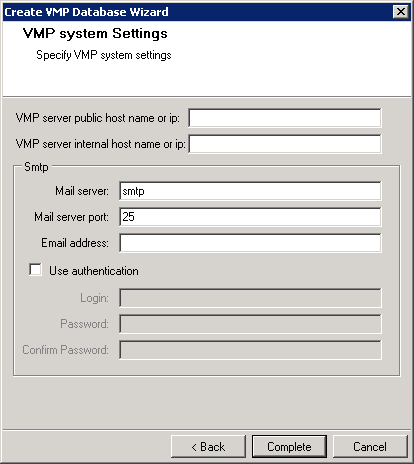Click the greyed-out Login field
The width and height of the screenshot is (414, 464).
click(x=250, y=298)
